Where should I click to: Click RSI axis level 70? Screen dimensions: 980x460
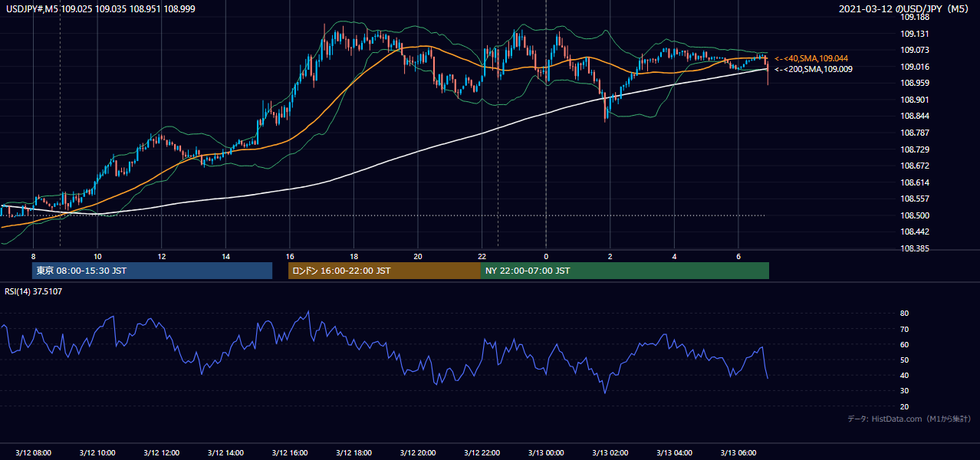click(904, 329)
